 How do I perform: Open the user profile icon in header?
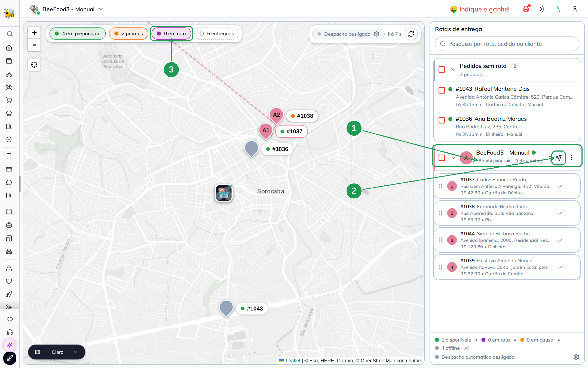(x=575, y=9)
